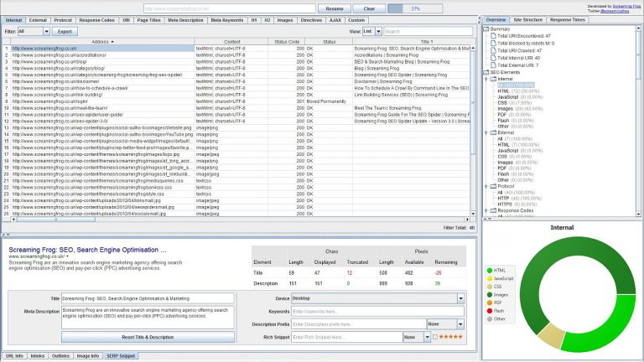
Task: Click the Total Internal URI document icon
Action: (x=493, y=58)
